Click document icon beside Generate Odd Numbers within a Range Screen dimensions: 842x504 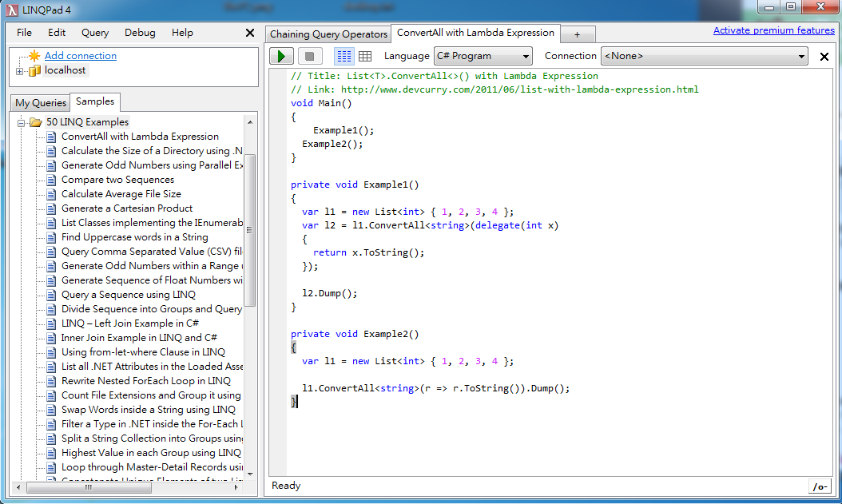[x=51, y=266]
